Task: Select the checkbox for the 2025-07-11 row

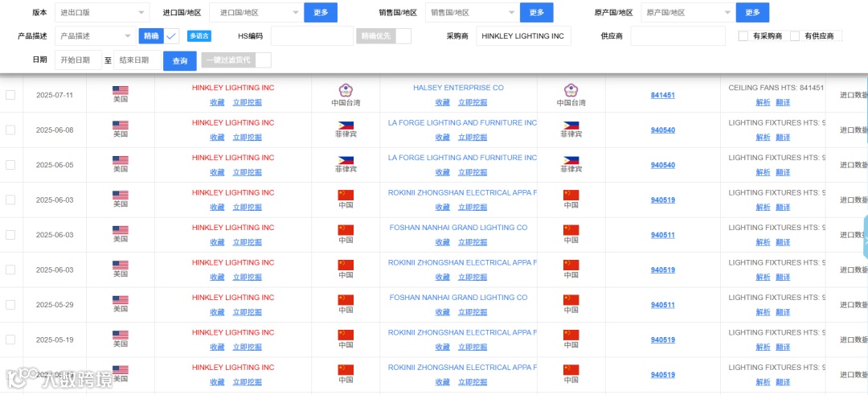Action: click(10, 95)
